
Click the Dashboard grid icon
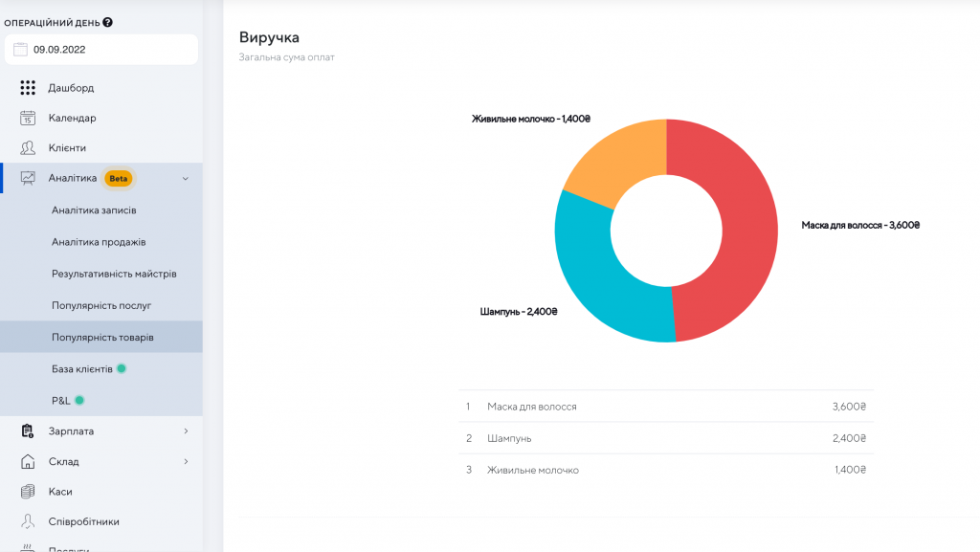click(x=28, y=88)
